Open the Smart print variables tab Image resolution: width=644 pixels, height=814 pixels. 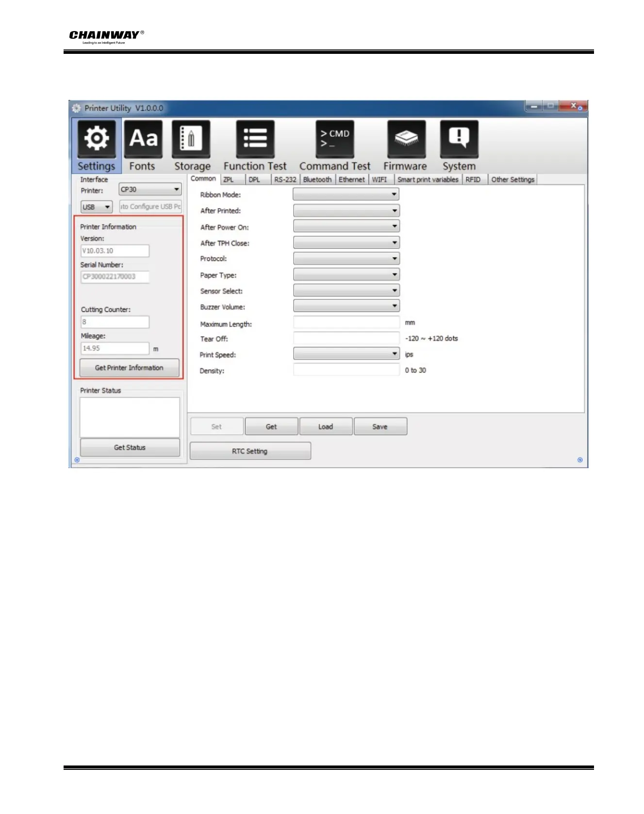(428, 180)
